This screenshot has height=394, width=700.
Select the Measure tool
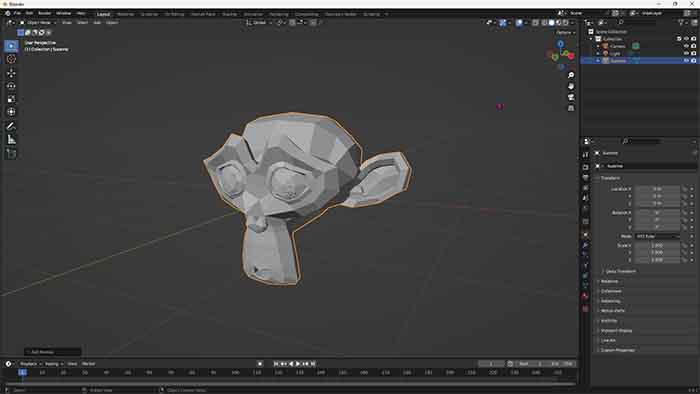pos(11,140)
